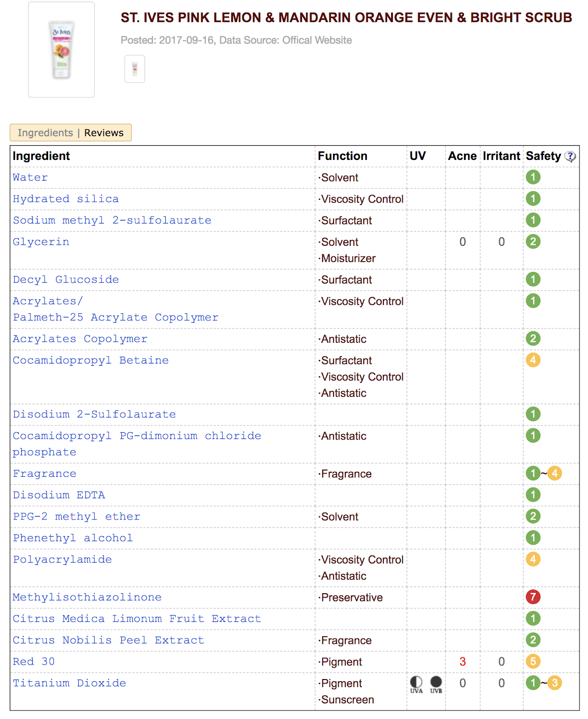Click safety rating badge 5 for Red 30
The width and height of the screenshot is (588, 719).
pos(533,661)
